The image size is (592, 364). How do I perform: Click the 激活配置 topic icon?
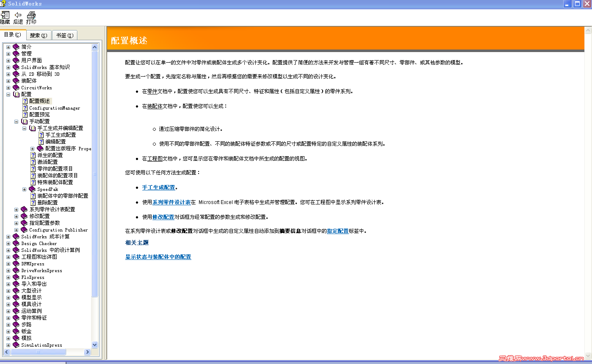coord(33,162)
